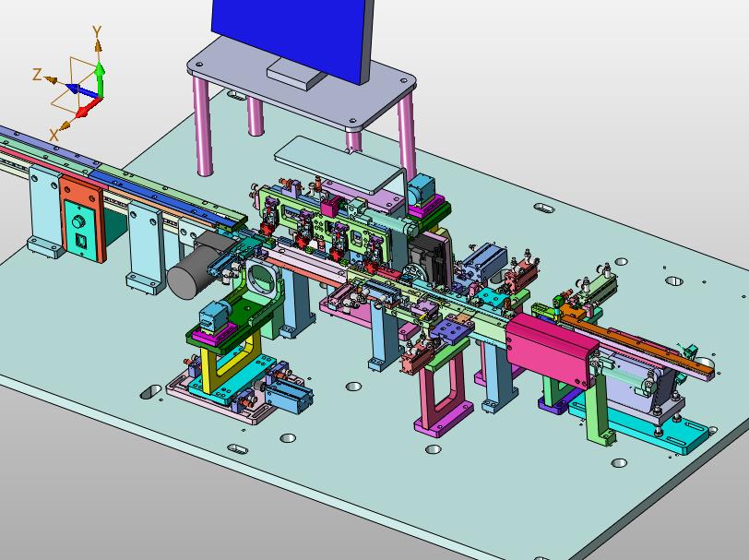Select the round knob on the teal panel
Viewport: 749px width, 560px height.
tap(77, 222)
